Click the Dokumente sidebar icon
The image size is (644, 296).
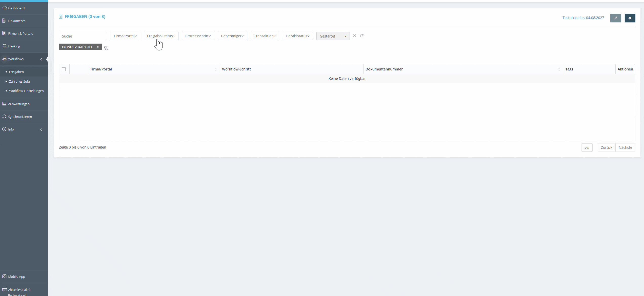(x=4, y=21)
